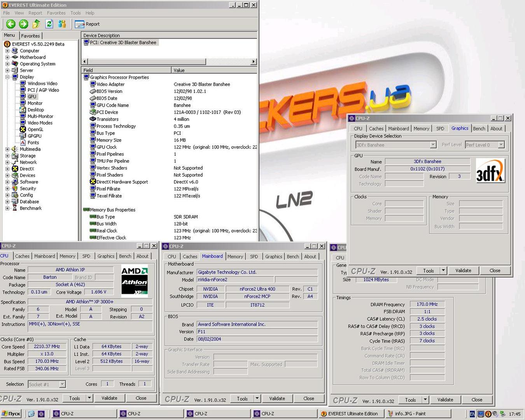Select Video Modes tree item
The image size is (525, 420).
coord(40,123)
